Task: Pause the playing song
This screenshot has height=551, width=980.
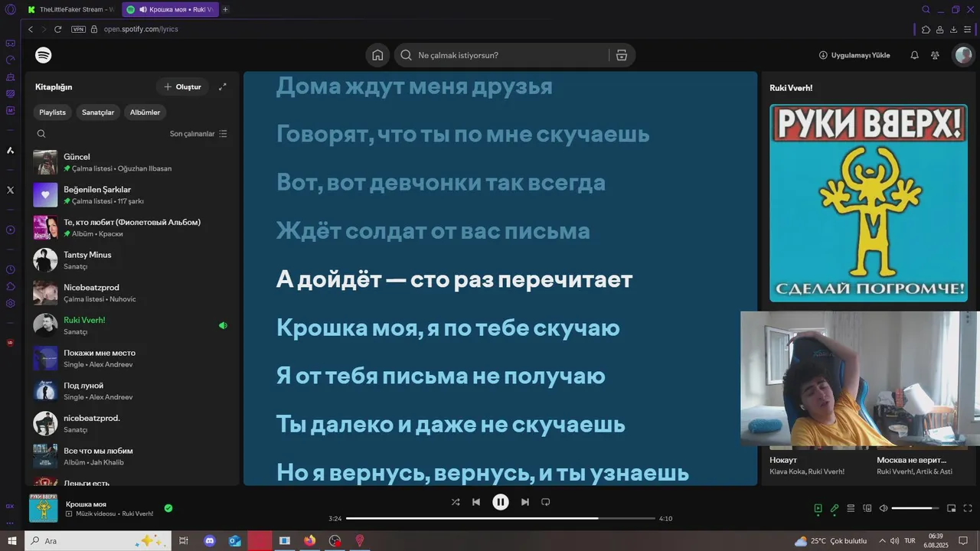Action: pos(500,502)
